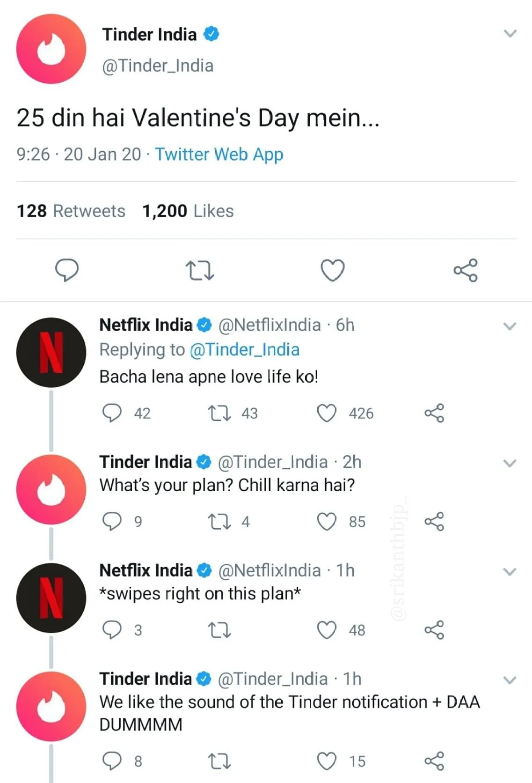The width and height of the screenshot is (532, 783).
Task: Open Netflix India profile picture on first reply
Action: point(51,353)
